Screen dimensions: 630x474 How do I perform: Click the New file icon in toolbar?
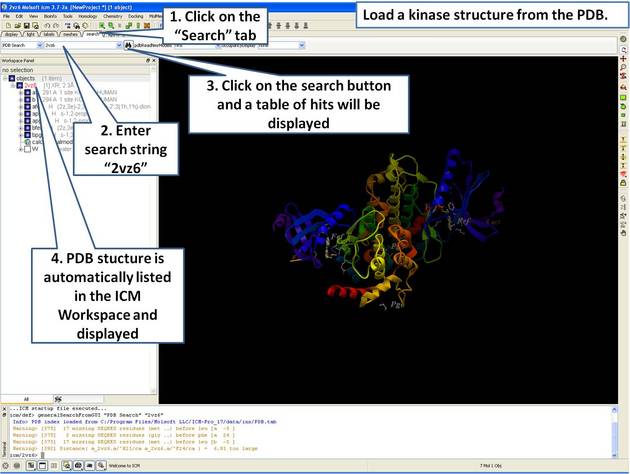6,25
